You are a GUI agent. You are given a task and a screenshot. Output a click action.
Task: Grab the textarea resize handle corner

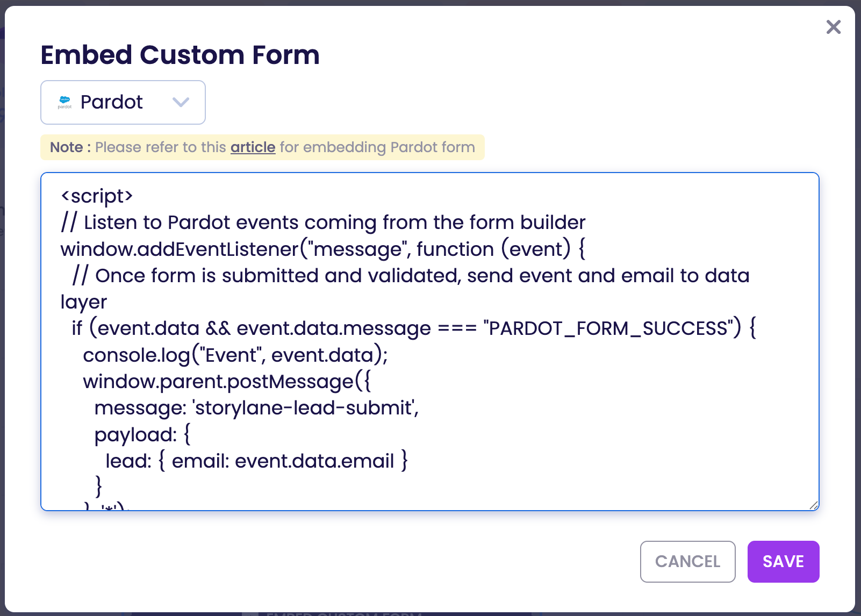(x=814, y=505)
